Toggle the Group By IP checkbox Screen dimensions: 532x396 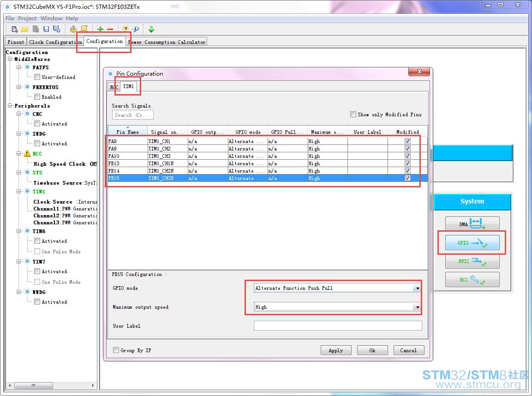click(116, 350)
